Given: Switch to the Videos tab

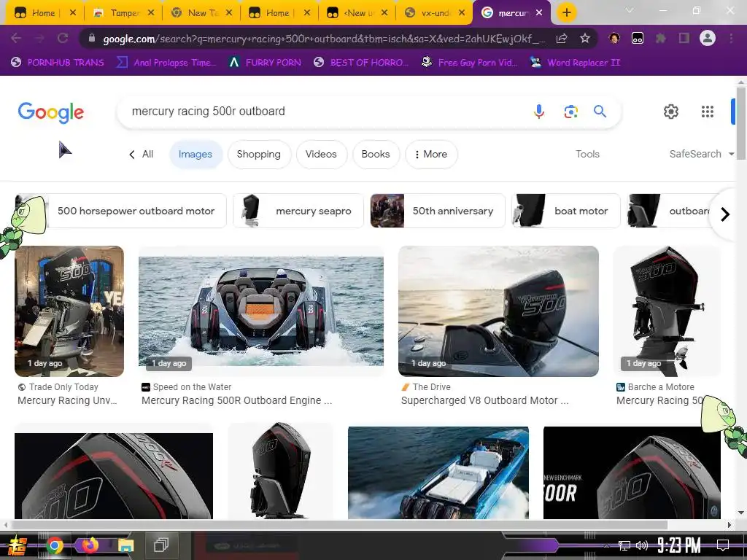Looking at the screenshot, I should tap(321, 155).
